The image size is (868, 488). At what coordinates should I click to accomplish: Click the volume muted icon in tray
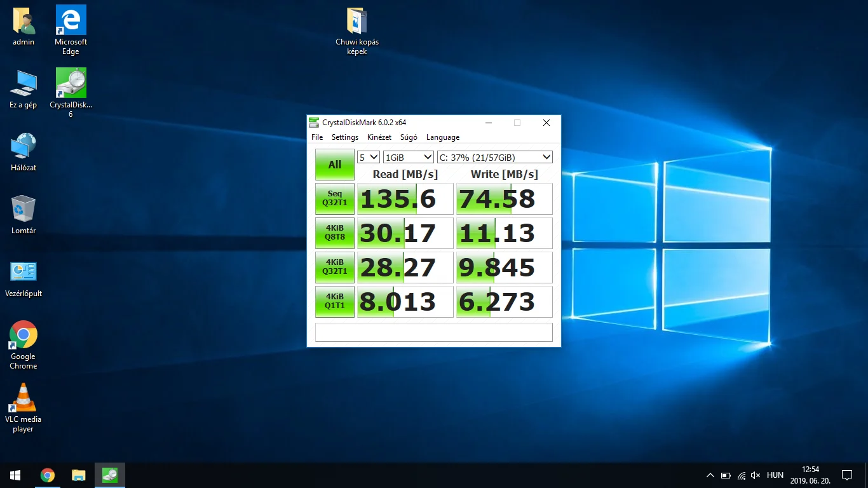(x=756, y=475)
